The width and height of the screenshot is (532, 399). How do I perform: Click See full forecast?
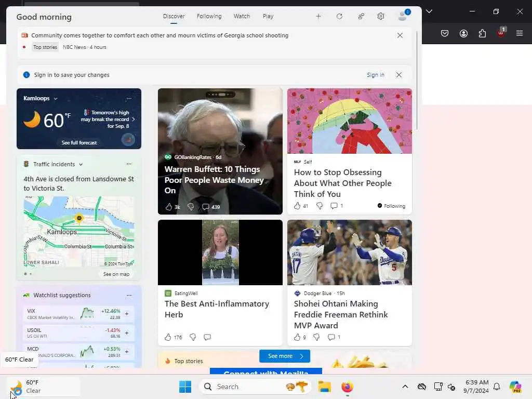click(x=79, y=143)
